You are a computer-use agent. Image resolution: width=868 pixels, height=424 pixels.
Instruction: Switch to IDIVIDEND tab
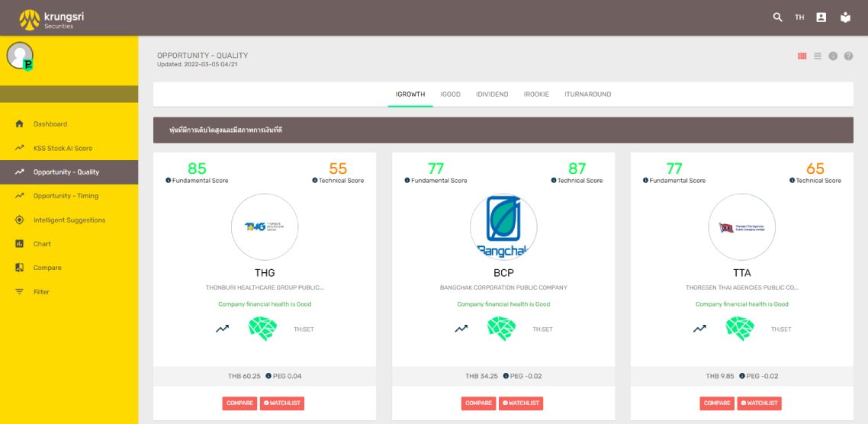click(x=492, y=95)
